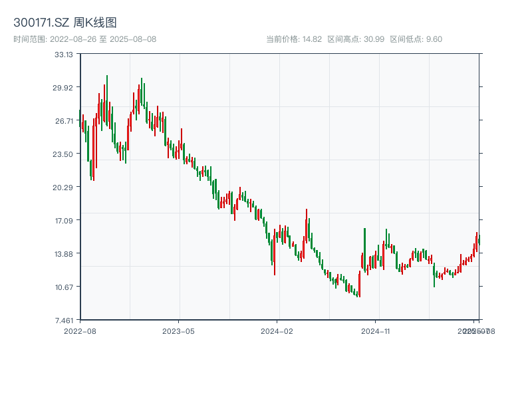Image resolution: width=532 pixels, height=399 pixels.
Task: Select the 23.50 y-axis label
Action: point(63,154)
